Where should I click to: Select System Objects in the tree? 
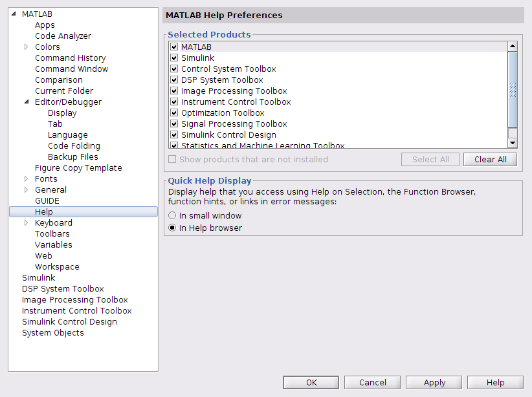click(53, 332)
